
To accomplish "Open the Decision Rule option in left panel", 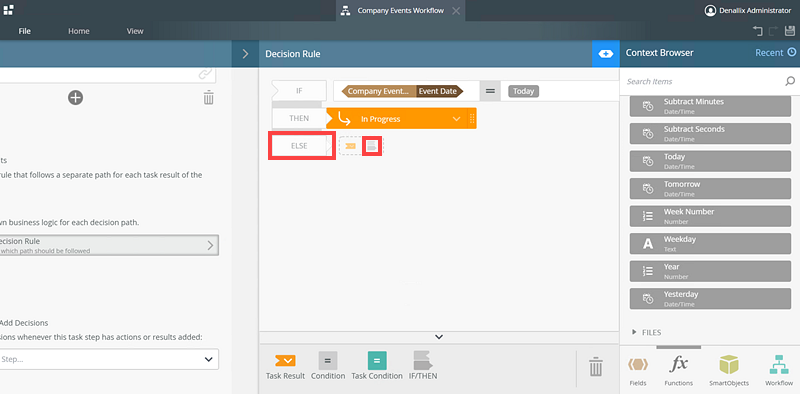I will pos(109,245).
